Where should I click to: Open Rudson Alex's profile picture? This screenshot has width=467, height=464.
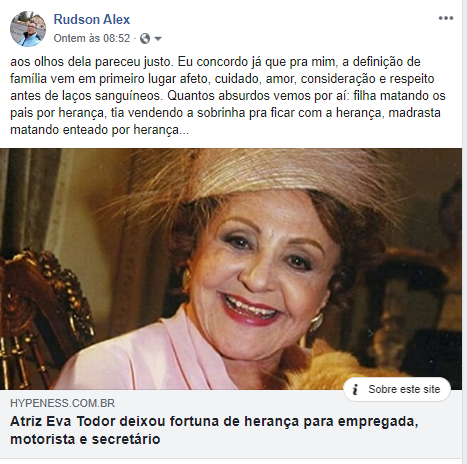click(x=28, y=29)
